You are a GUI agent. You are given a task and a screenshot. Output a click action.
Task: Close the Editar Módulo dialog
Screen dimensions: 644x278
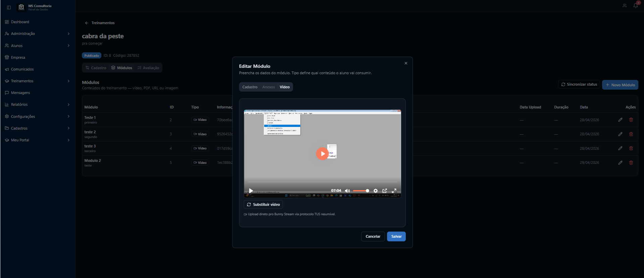(406, 63)
